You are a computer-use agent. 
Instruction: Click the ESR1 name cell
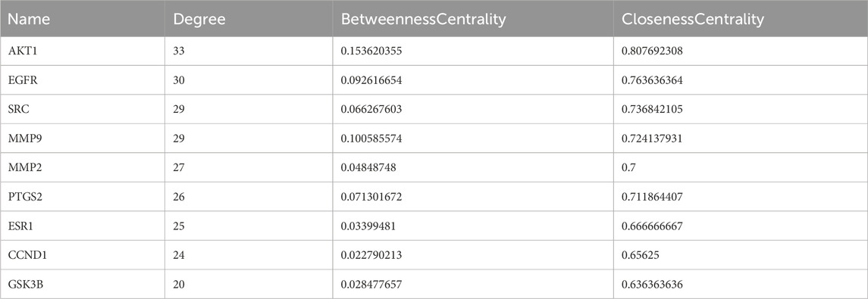pos(19,226)
